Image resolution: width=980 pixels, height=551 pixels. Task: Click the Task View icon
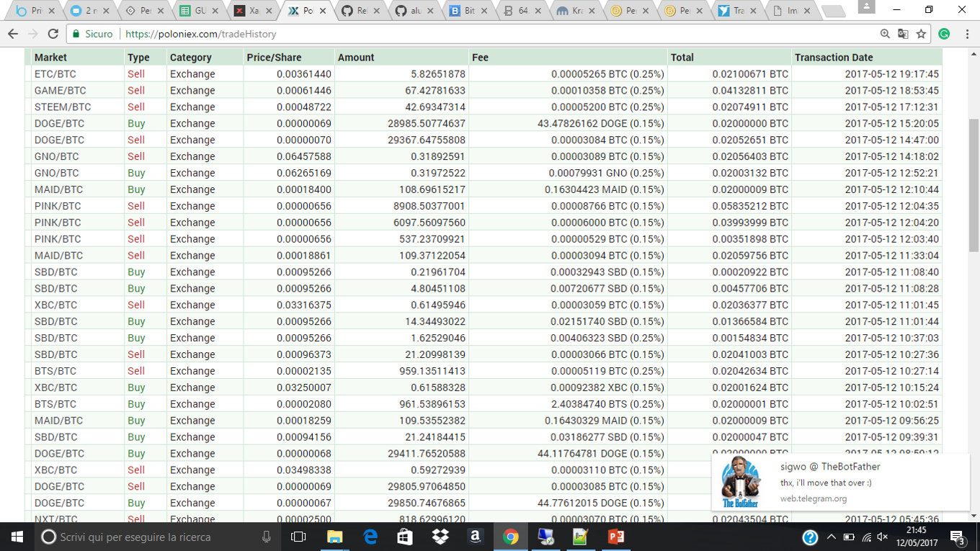(x=298, y=537)
